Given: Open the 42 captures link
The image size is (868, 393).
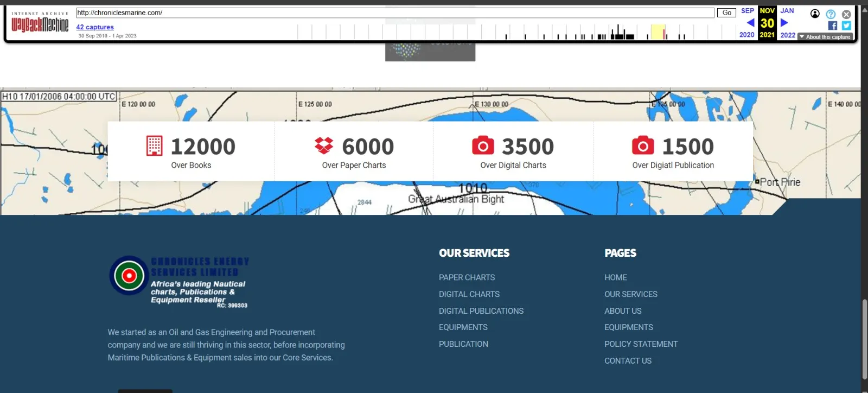Looking at the screenshot, I should point(95,27).
